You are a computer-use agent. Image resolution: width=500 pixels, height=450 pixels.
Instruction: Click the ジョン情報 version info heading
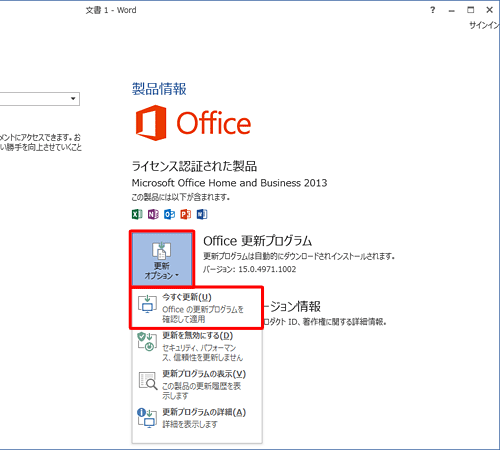293,307
